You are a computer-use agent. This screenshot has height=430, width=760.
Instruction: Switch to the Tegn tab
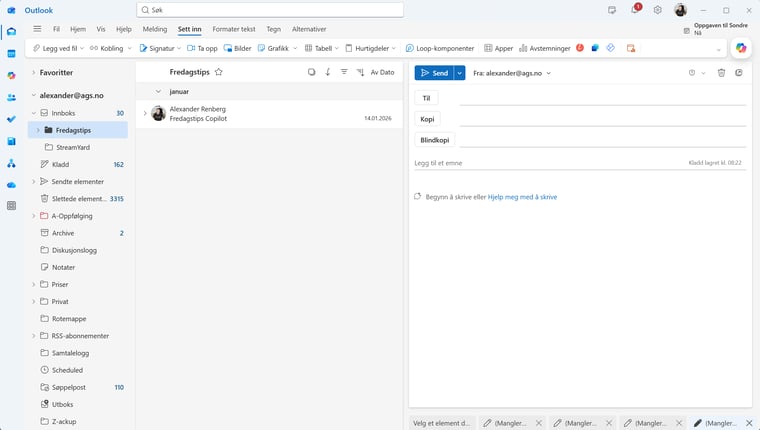(x=273, y=29)
